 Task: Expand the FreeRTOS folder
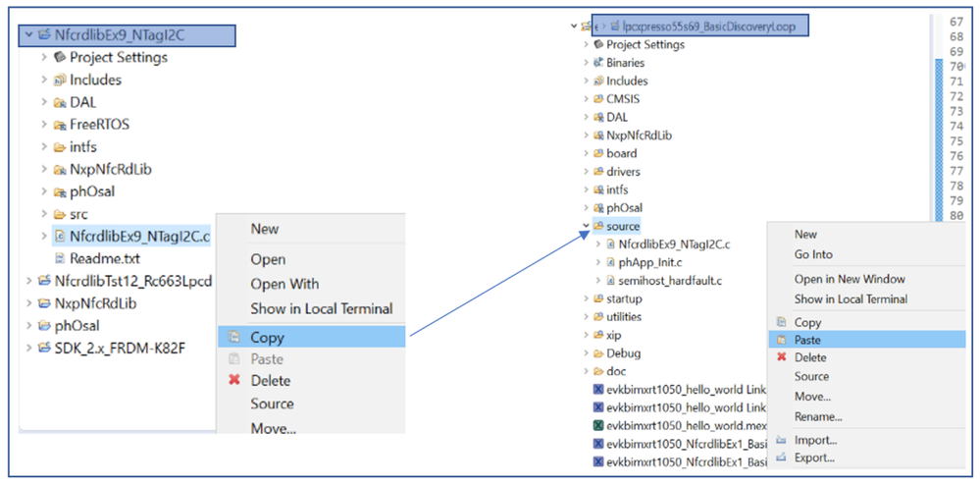[x=44, y=125]
